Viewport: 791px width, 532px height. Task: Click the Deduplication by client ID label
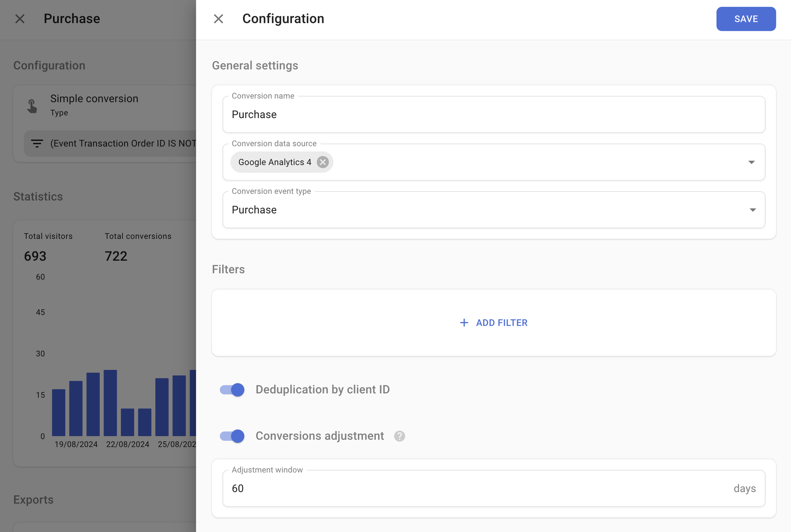click(323, 390)
